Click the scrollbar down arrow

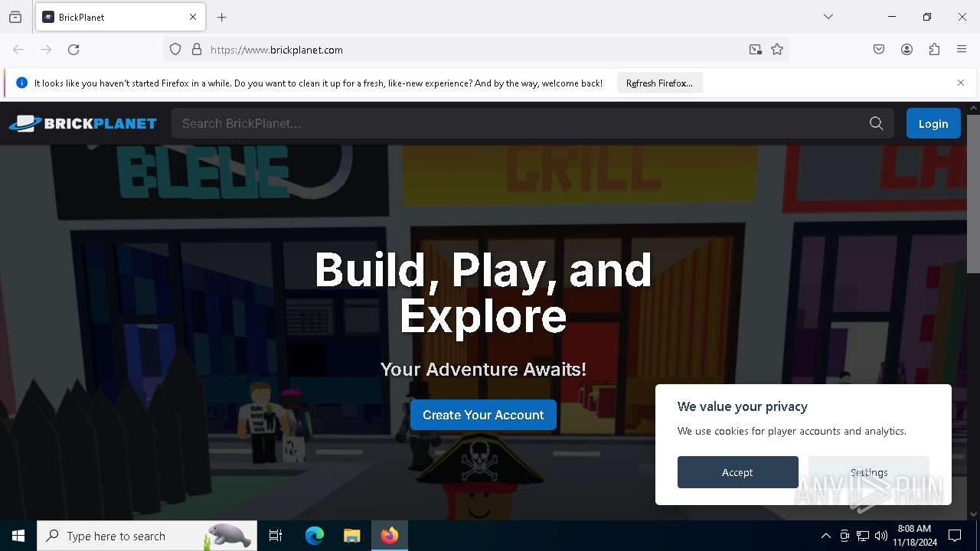(x=973, y=514)
